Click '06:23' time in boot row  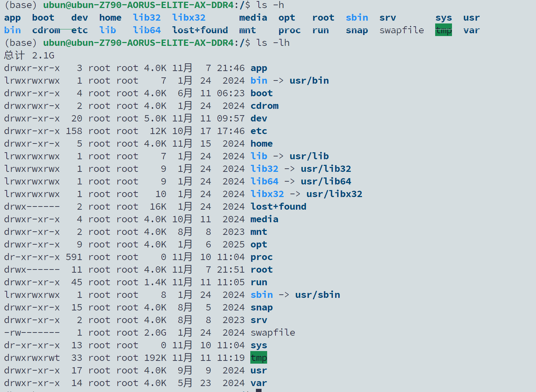pos(231,93)
